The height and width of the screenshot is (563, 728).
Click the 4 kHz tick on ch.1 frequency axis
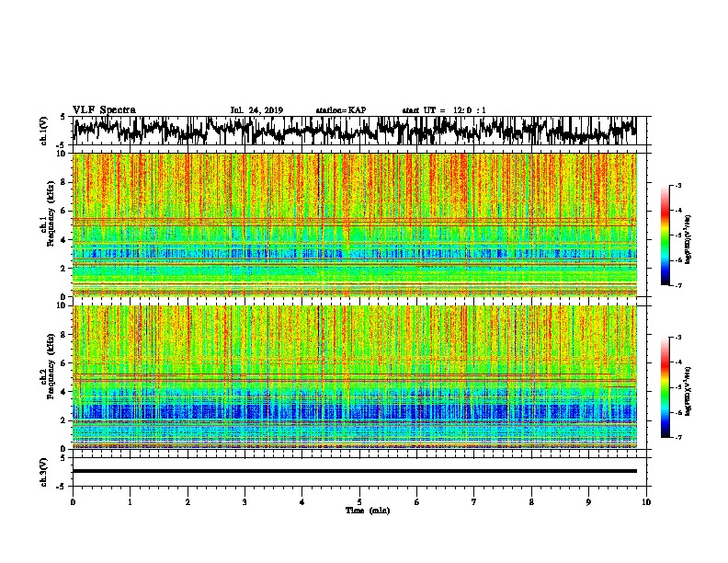(x=63, y=240)
